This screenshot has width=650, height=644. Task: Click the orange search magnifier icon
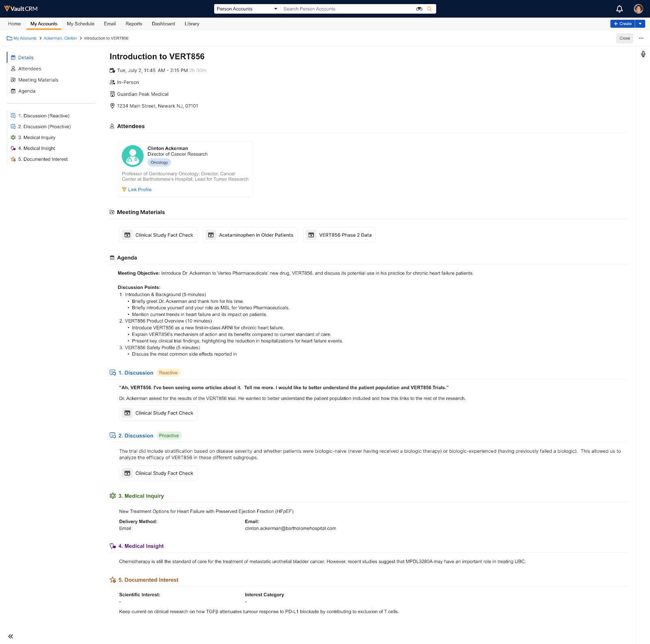(429, 9)
